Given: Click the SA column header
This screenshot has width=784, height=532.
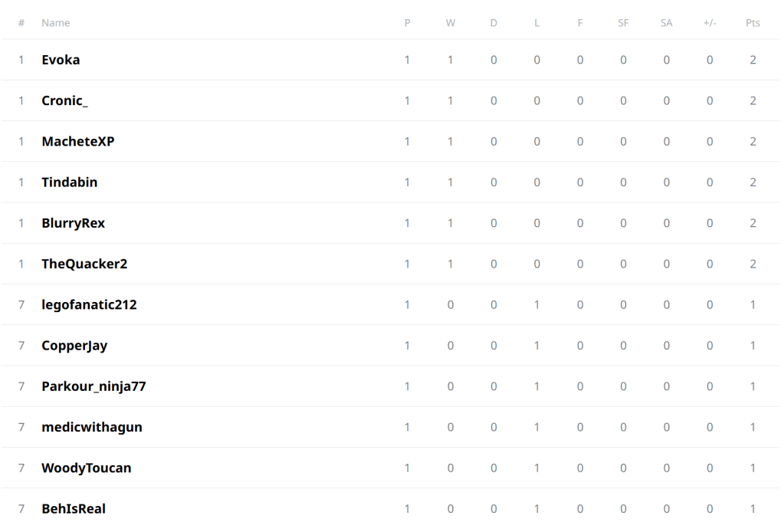Looking at the screenshot, I should pyautogui.click(x=666, y=23).
